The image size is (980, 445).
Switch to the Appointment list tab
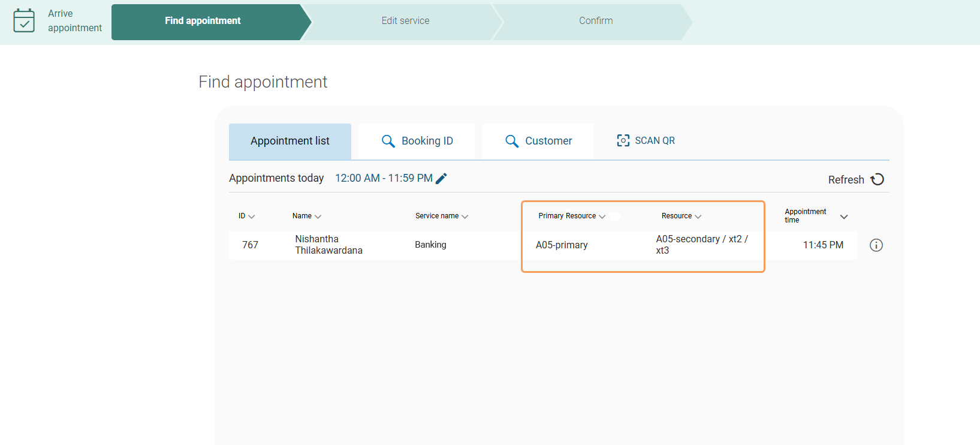[x=290, y=141]
